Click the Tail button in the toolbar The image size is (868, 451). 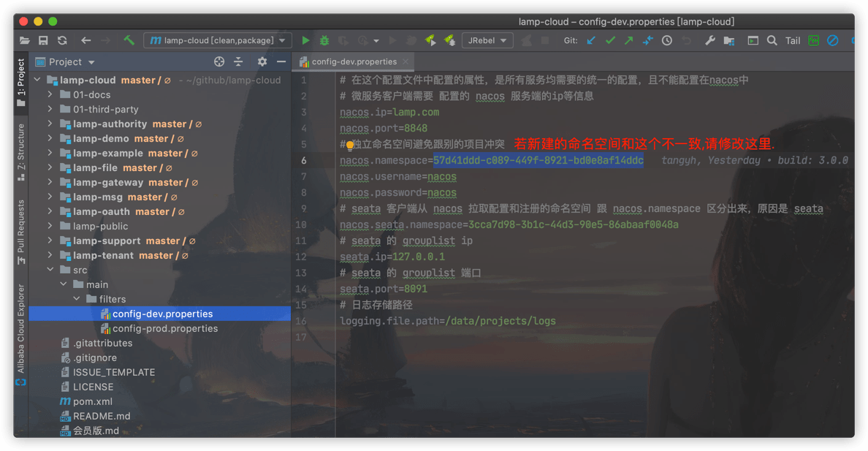pos(793,41)
